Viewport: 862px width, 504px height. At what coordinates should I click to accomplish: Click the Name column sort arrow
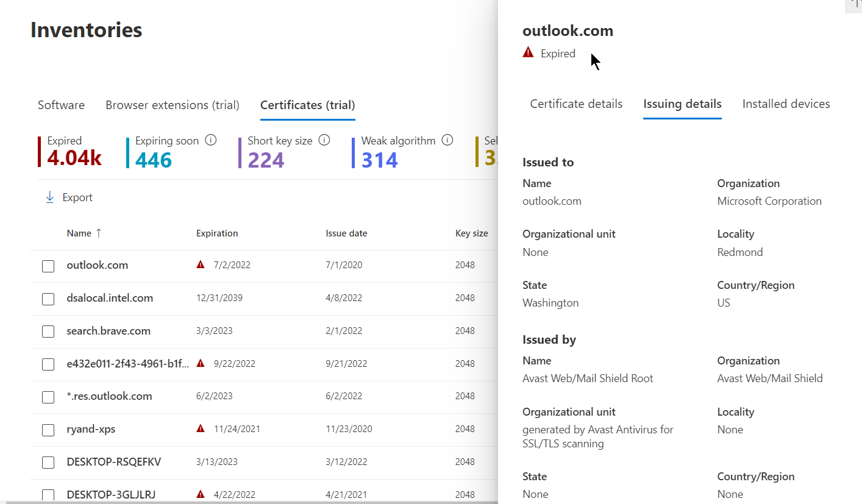click(x=99, y=233)
